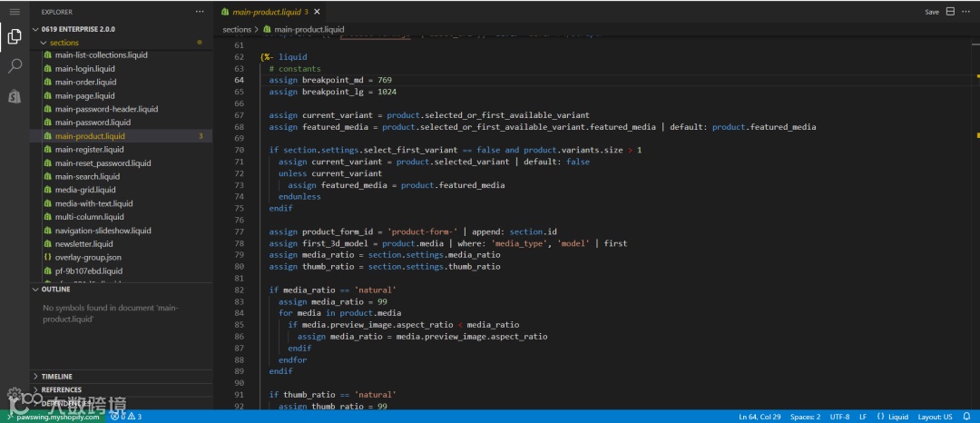Open notifications bell icon
980x423 pixels.
(x=967, y=417)
